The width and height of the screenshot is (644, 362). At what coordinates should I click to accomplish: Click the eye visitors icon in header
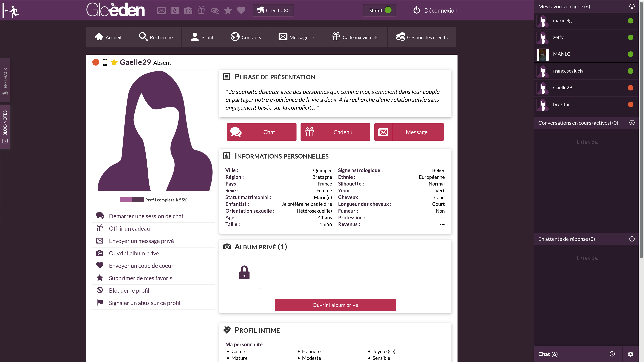tap(214, 11)
